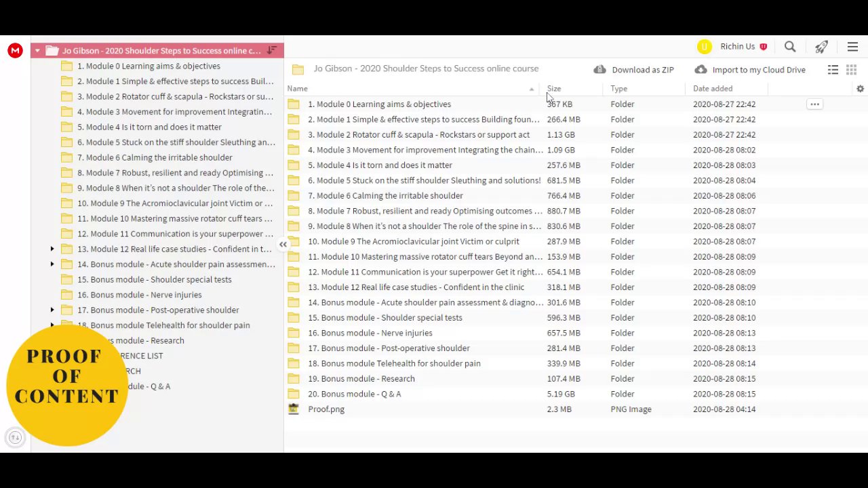Collapse the left panel with double-chevron

283,245
